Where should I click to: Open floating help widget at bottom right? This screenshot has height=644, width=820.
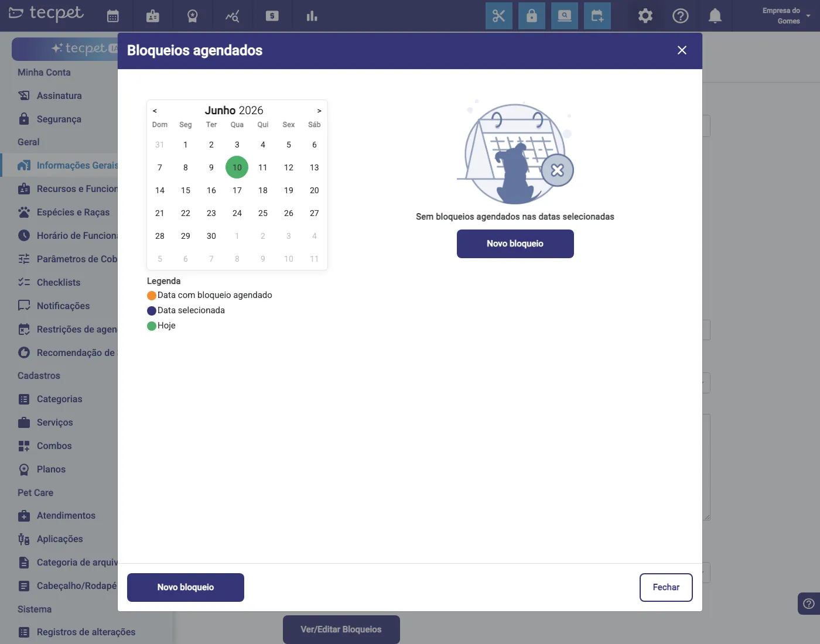pos(809,604)
